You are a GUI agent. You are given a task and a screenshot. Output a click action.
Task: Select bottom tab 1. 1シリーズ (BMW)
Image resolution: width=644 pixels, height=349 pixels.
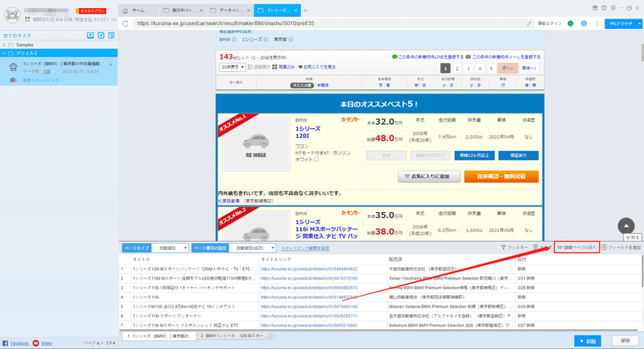click(x=159, y=336)
